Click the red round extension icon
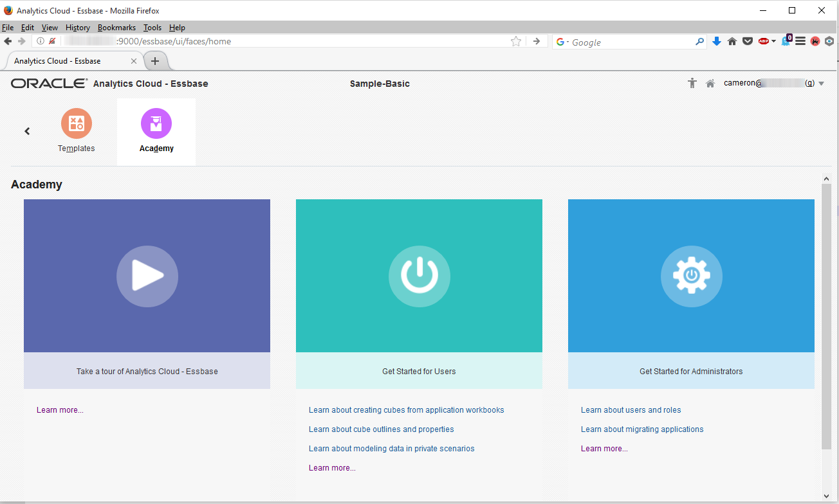The height and width of the screenshot is (504, 839). 815,41
